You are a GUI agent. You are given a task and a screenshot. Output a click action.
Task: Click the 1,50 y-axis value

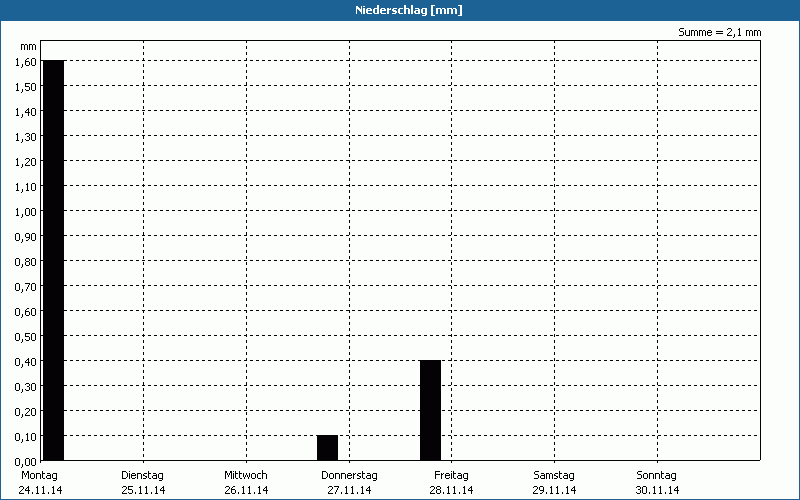[x=26, y=87]
